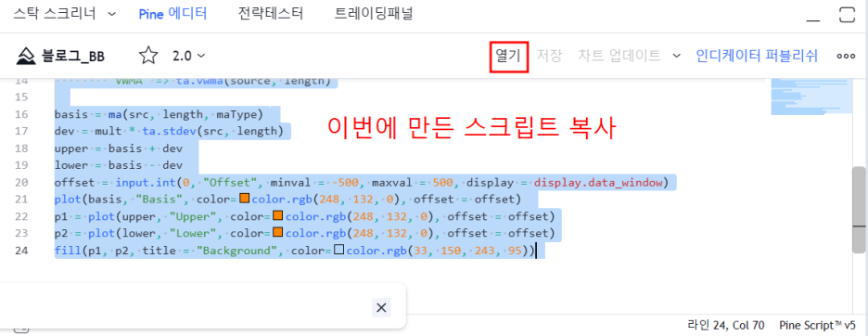Click the orange color swatch on line 23
The width and height of the screenshot is (868, 336).
tap(278, 232)
